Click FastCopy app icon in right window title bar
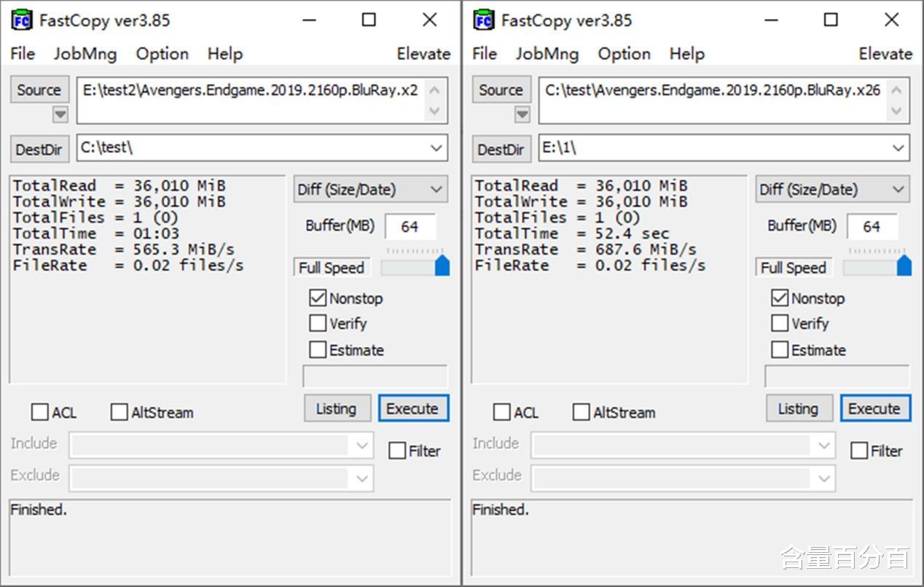Image resolution: width=924 pixels, height=587 pixels. pyautogui.click(x=484, y=20)
